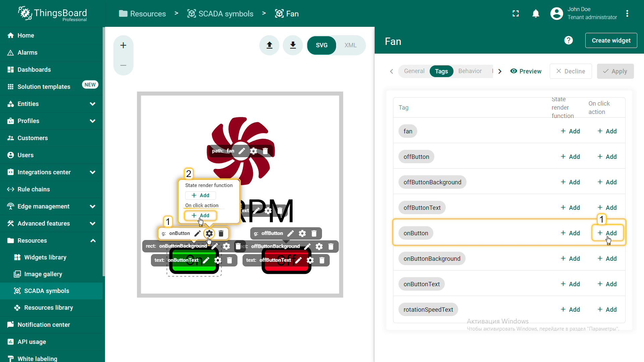
Task: Click the Create widget button
Action: pos(611,41)
